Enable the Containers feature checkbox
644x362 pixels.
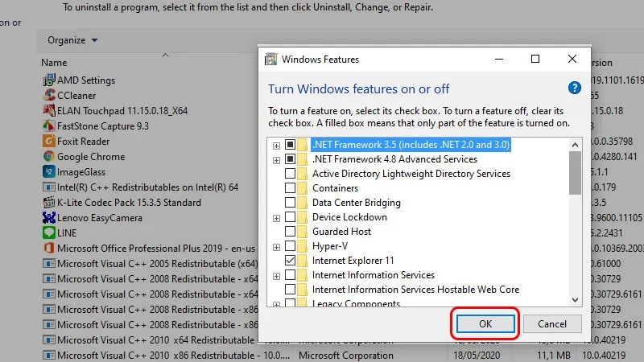[290, 188]
